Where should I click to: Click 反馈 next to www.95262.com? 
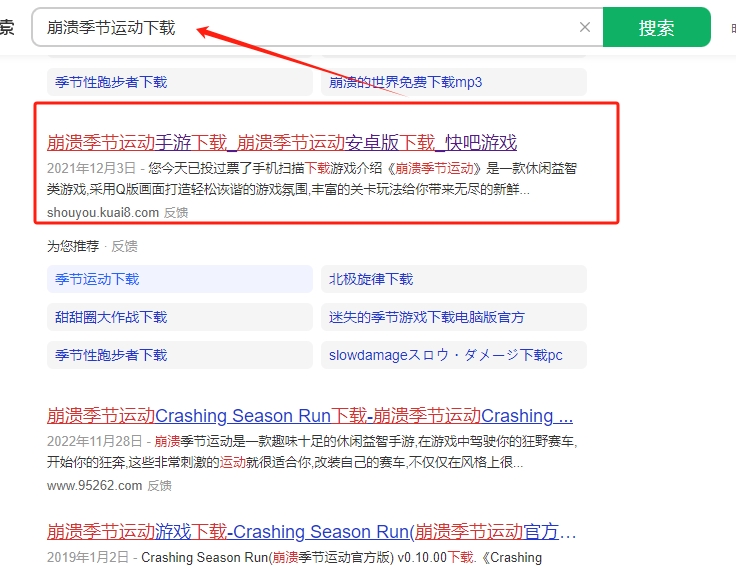(161, 486)
